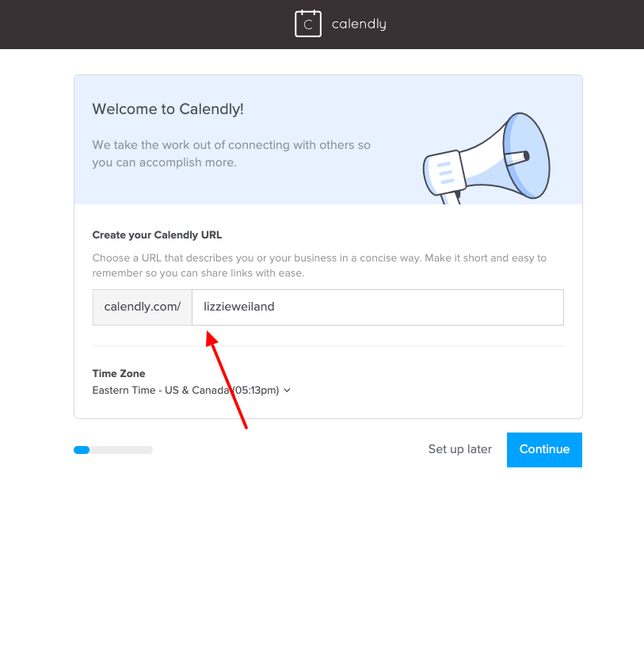The height and width of the screenshot is (671, 644).
Task: Click the URL field containing "lizzieweiland"
Action: 356,307
